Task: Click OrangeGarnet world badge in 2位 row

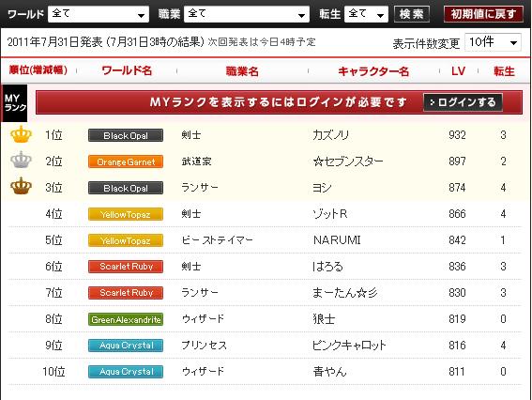Action: (126, 162)
